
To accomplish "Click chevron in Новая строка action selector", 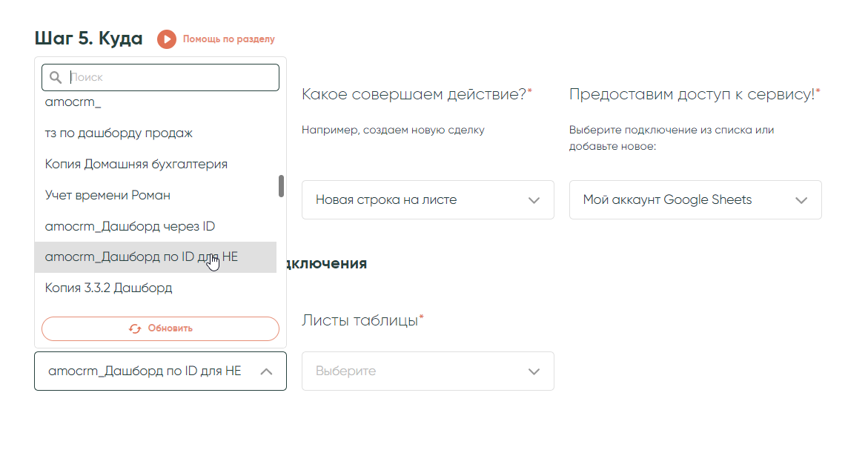I will (x=534, y=200).
